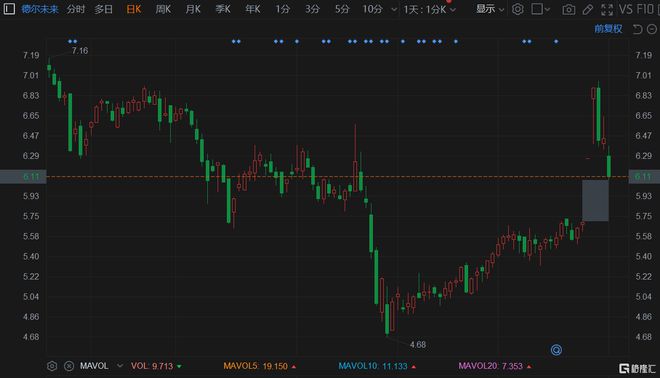Toggle the left sidebar panel icon
Image resolution: width=660 pixels, height=378 pixels.
click(9, 9)
